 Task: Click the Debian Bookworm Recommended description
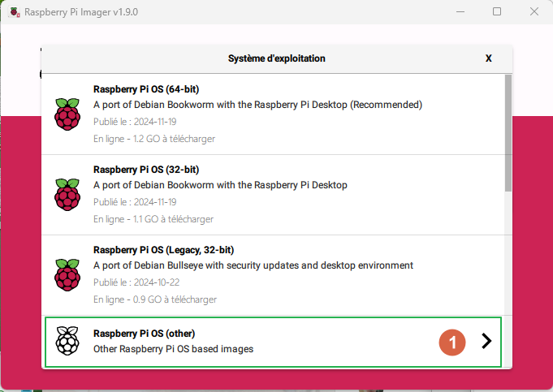click(x=257, y=105)
